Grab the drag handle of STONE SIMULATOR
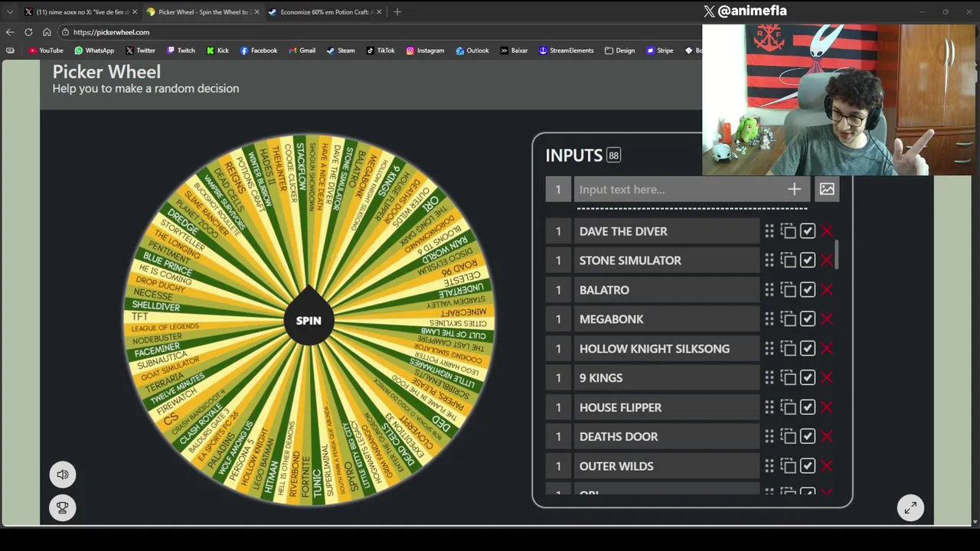980x551 pixels. tap(769, 261)
